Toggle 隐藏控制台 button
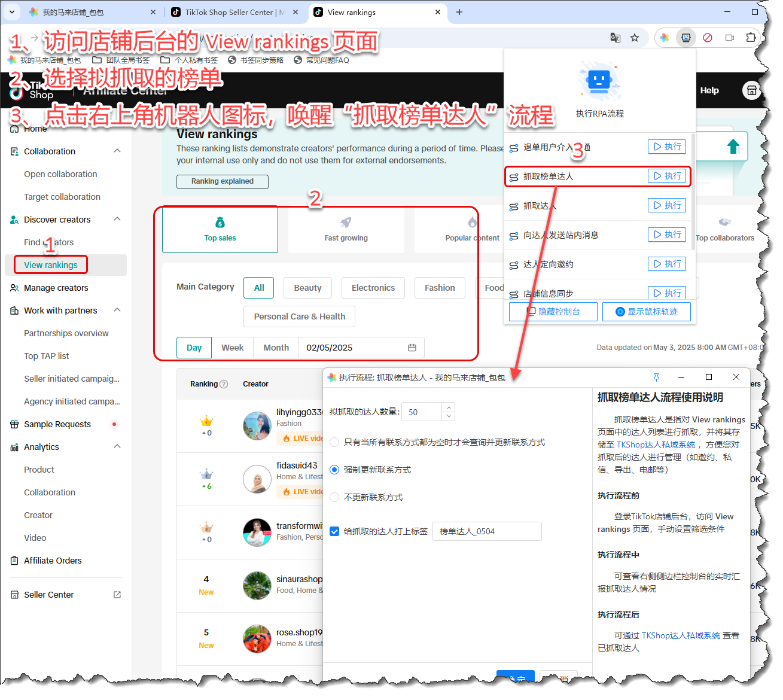This screenshot has height=700, width=783. click(x=553, y=312)
